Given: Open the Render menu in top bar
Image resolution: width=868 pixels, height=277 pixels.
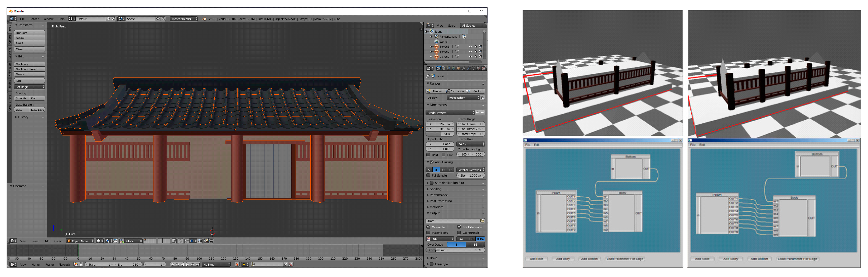Looking at the screenshot, I should (x=34, y=19).
